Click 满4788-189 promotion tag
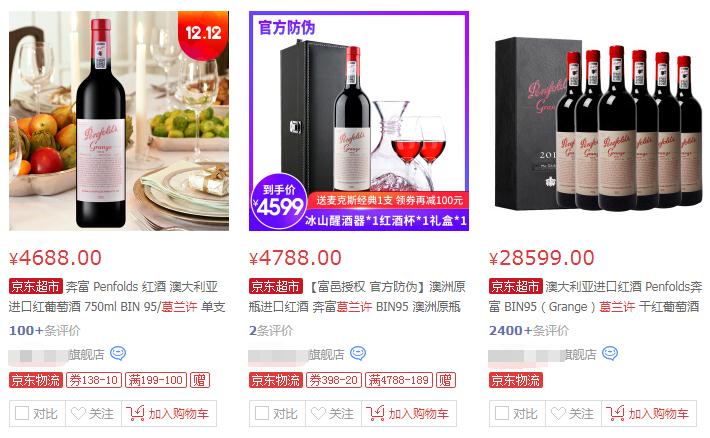The width and height of the screenshot is (710, 438). (x=399, y=380)
